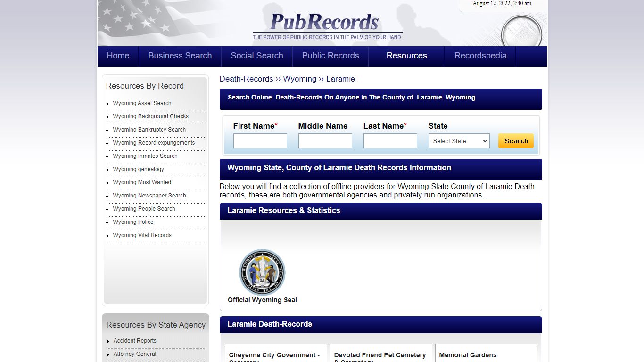Open Wyoming Asset Search link
Image resolution: width=644 pixels, height=362 pixels.
pyautogui.click(x=142, y=103)
